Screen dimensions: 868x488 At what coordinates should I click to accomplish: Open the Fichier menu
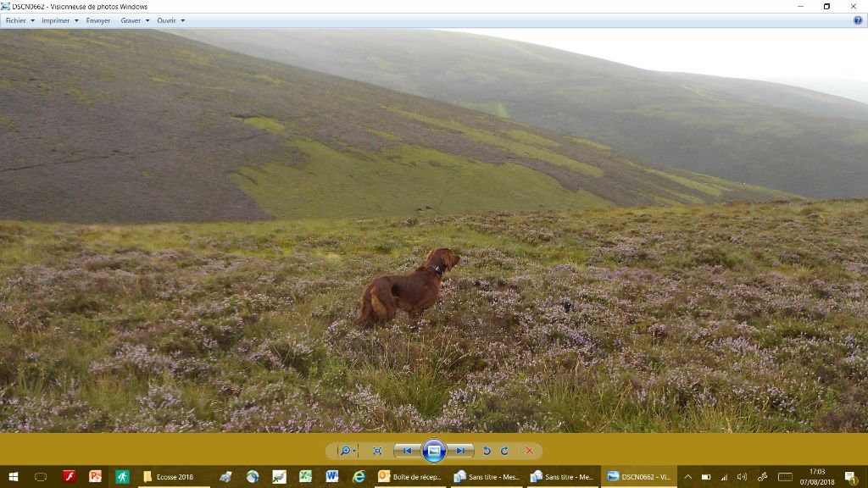19,20
